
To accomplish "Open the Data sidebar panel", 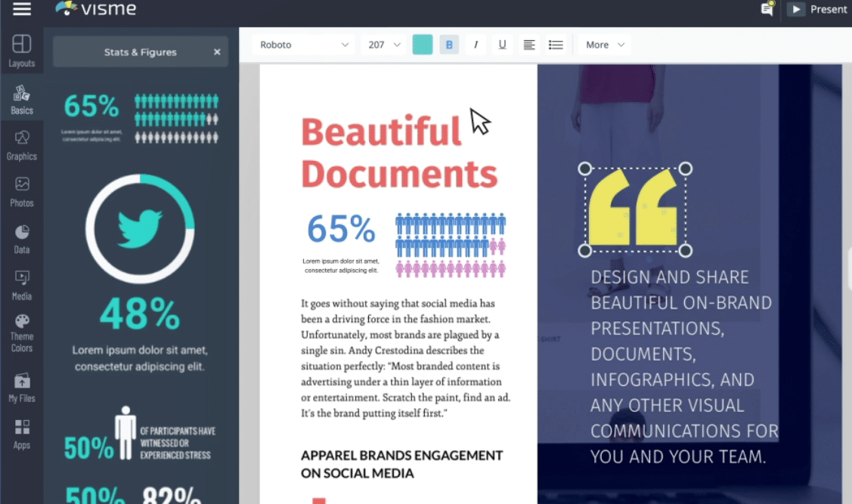I will point(22,238).
